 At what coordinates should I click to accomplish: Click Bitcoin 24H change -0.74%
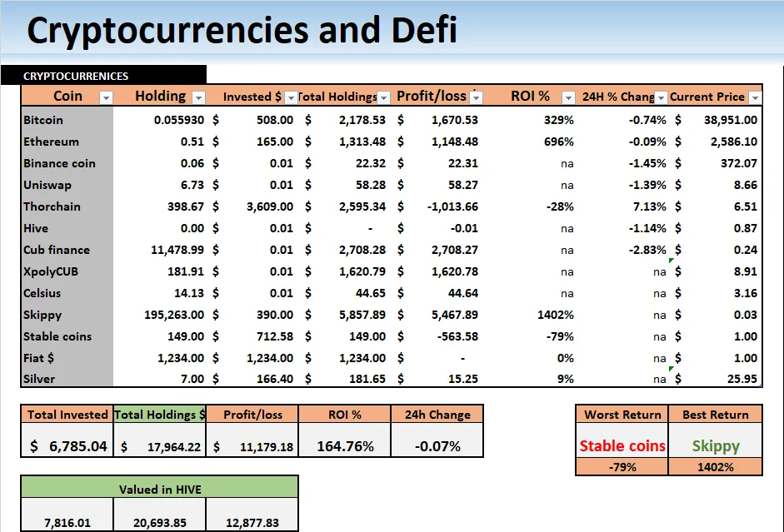point(647,120)
